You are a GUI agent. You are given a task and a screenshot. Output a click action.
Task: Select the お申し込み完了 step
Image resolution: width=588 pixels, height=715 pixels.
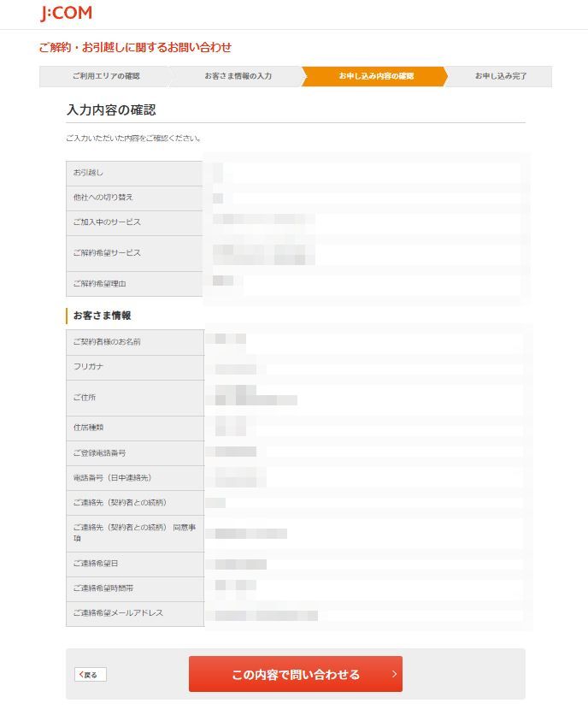500,76
